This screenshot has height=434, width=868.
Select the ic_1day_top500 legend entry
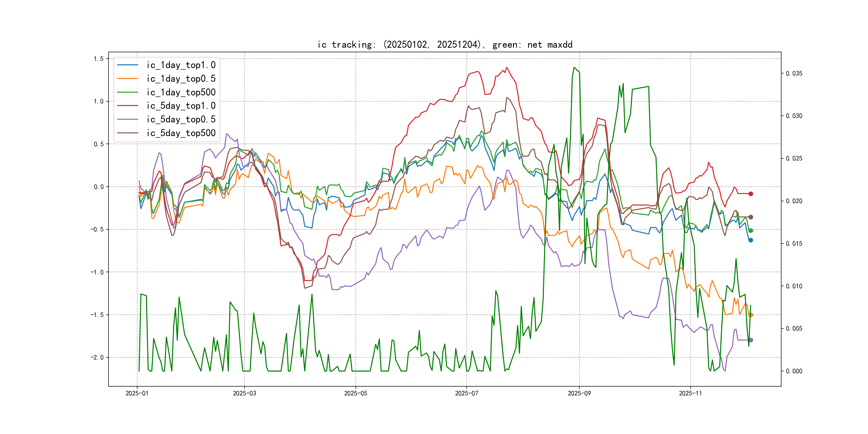181,92
